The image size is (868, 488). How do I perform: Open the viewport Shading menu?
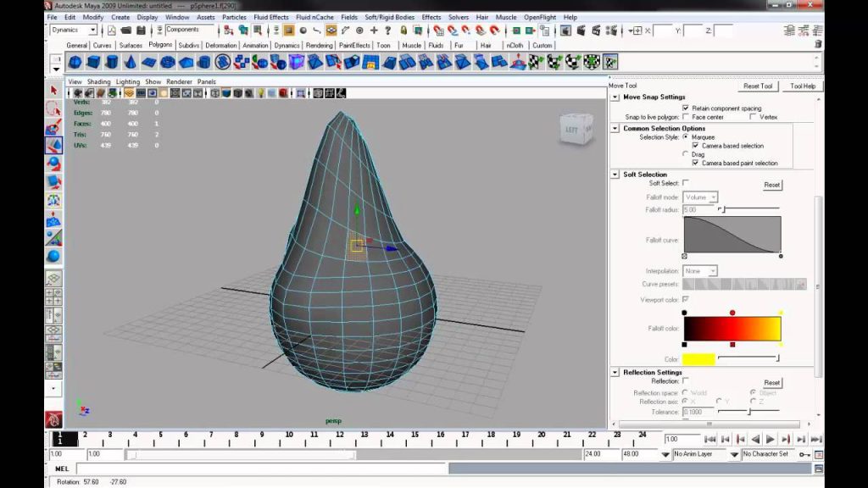[98, 81]
